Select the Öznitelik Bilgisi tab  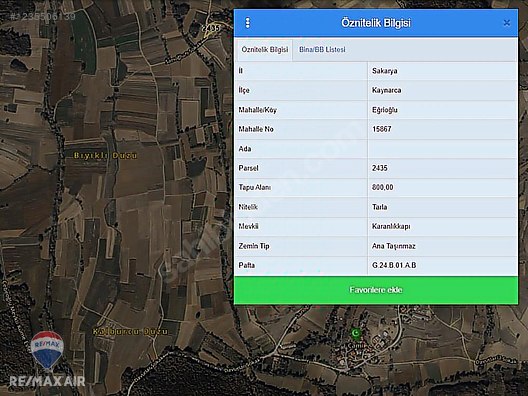point(265,50)
